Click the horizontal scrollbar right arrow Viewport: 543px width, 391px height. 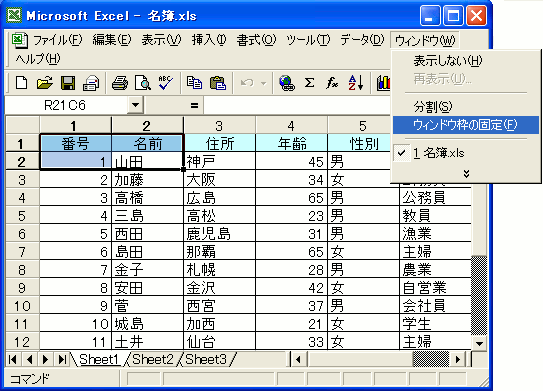point(457,359)
